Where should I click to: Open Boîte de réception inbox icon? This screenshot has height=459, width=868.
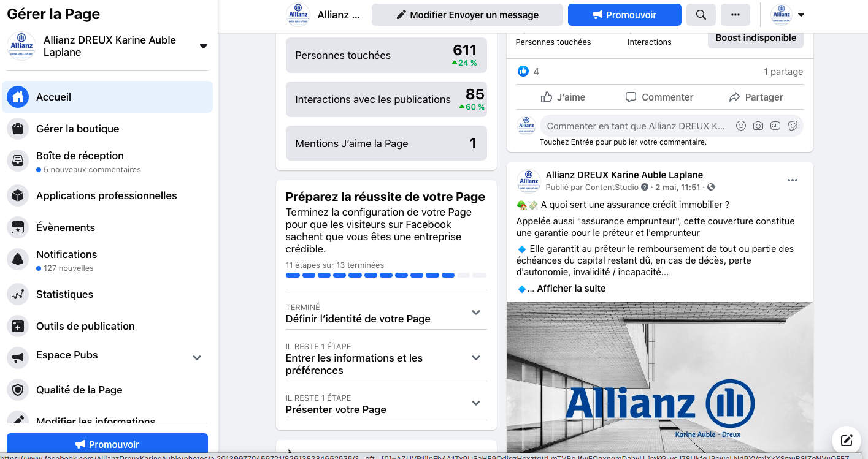tap(18, 161)
